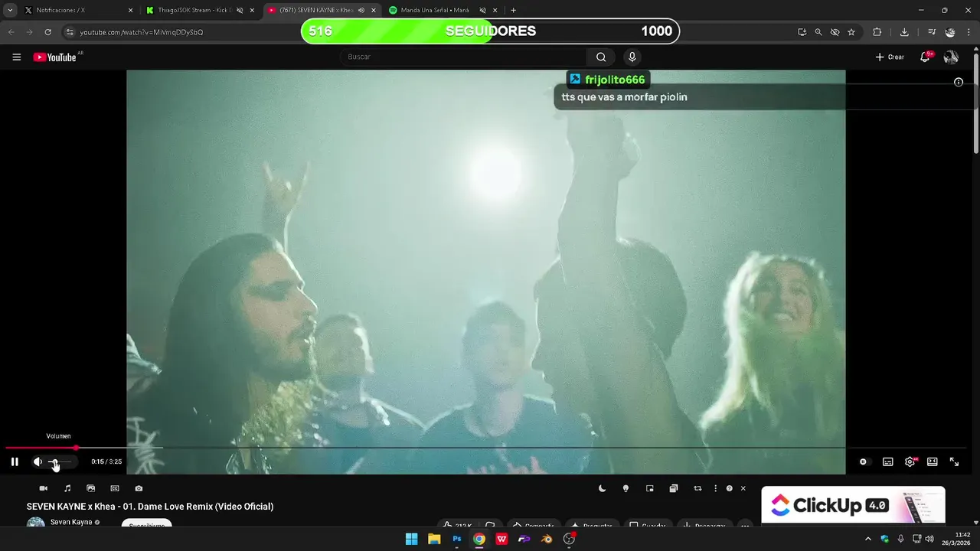Click the Crear button

click(x=890, y=57)
